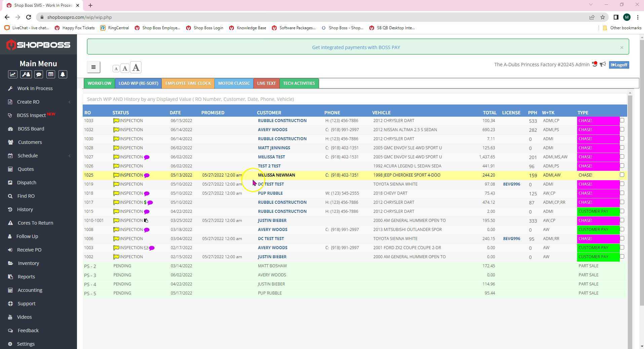Viewport: 644px width, 349px height.
Task: Bookmark this page with the star icon
Action: tap(603, 17)
